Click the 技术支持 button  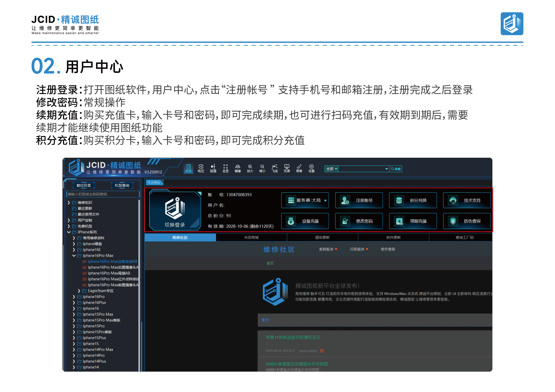point(467,200)
